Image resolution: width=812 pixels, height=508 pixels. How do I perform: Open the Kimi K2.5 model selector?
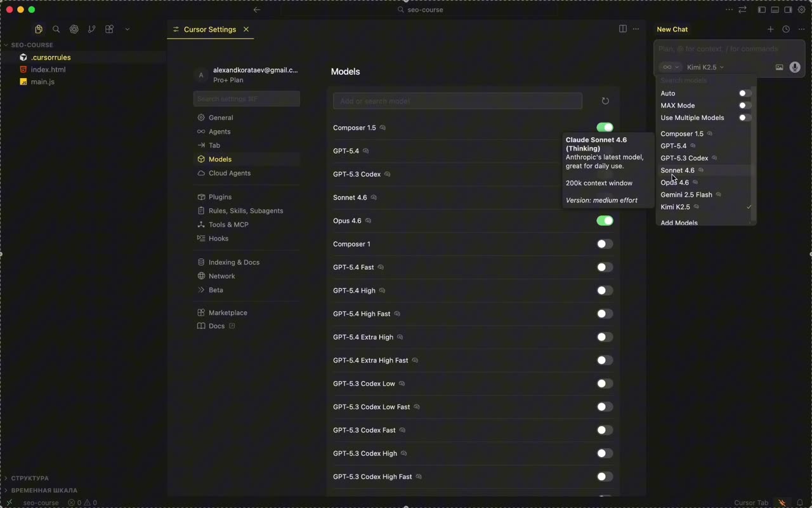click(705, 67)
